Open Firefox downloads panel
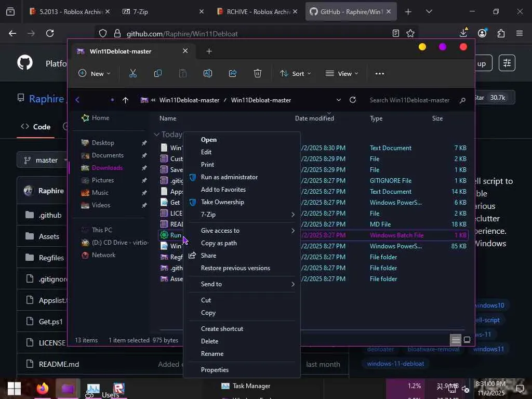 point(463,33)
